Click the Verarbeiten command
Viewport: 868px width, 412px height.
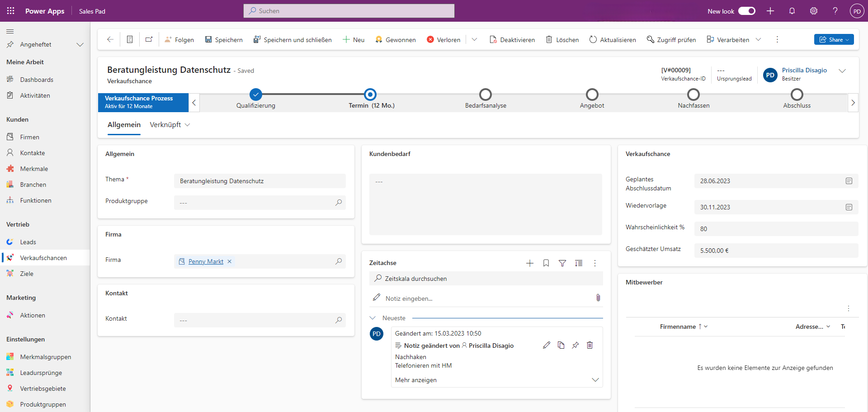click(728, 40)
